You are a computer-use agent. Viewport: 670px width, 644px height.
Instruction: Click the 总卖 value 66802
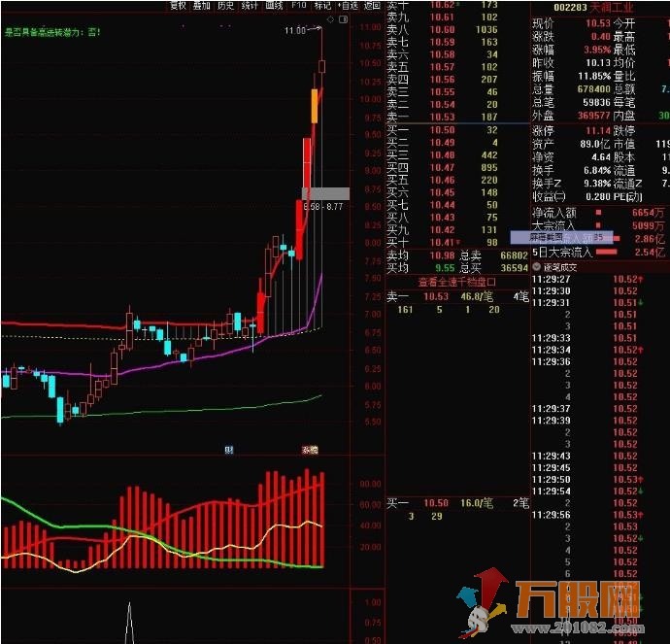(x=514, y=255)
